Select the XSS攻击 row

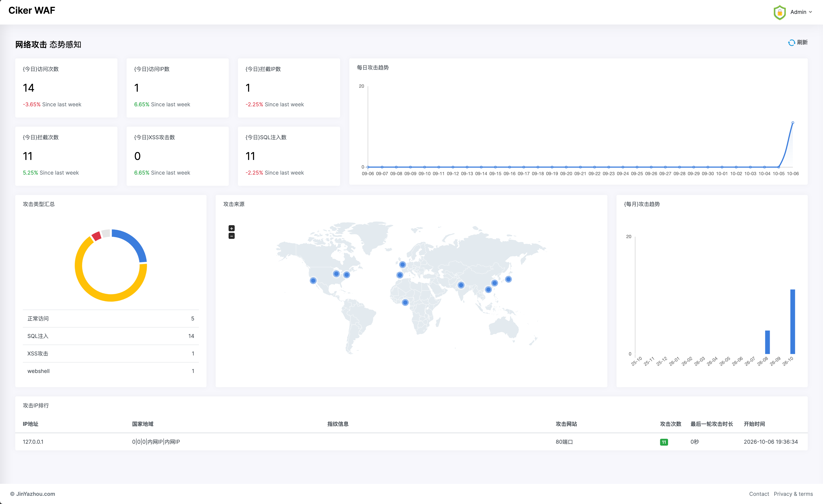(x=111, y=354)
